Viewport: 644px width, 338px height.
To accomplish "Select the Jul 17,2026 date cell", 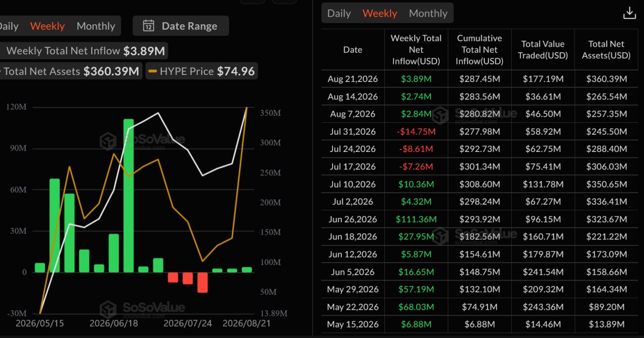I will (x=353, y=166).
